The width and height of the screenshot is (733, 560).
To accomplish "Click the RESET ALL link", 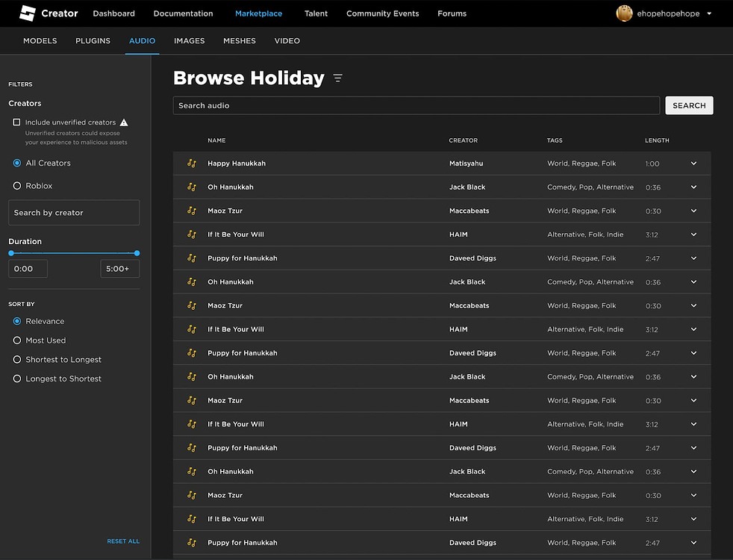I will point(123,541).
